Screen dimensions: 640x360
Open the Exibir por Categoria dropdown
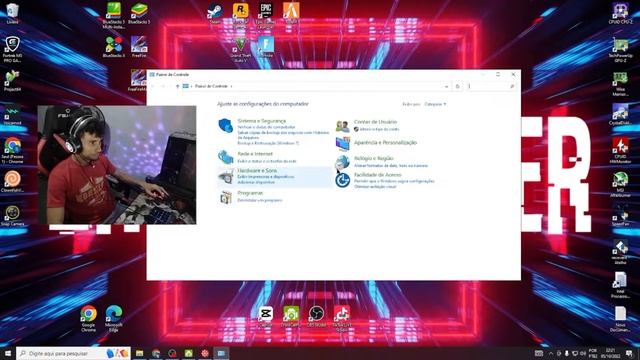pos(435,104)
